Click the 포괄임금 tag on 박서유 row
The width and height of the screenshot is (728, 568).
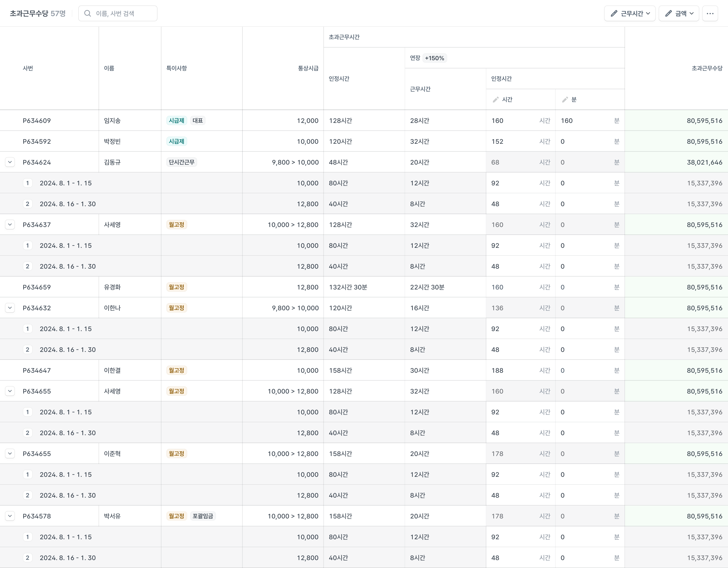(x=203, y=516)
